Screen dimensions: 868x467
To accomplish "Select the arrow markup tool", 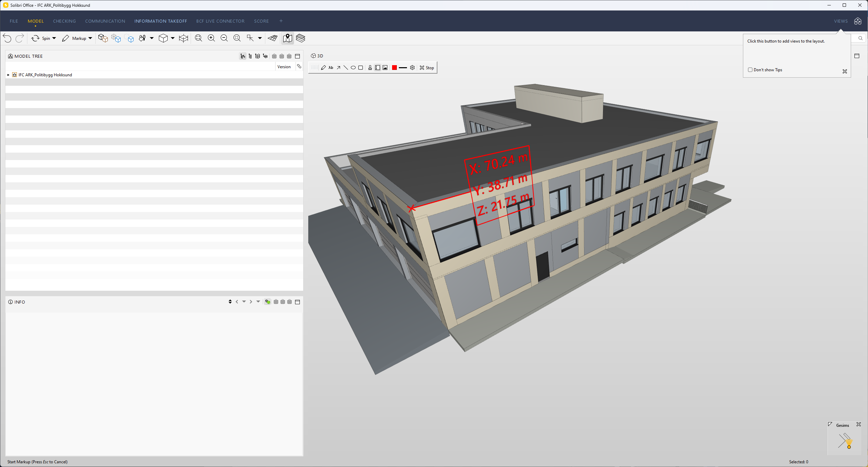I will pyautogui.click(x=338, y=68).
